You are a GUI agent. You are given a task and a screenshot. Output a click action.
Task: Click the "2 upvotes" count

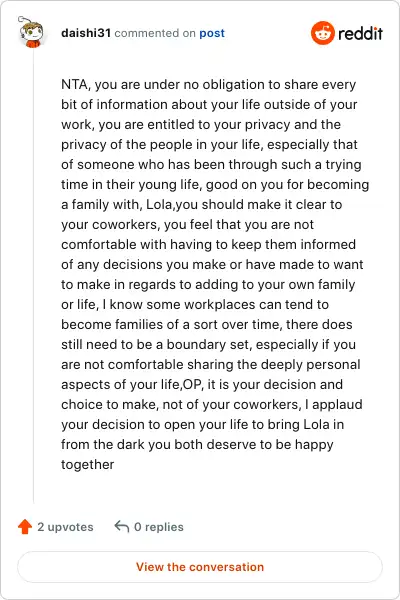tap(65, 527)
